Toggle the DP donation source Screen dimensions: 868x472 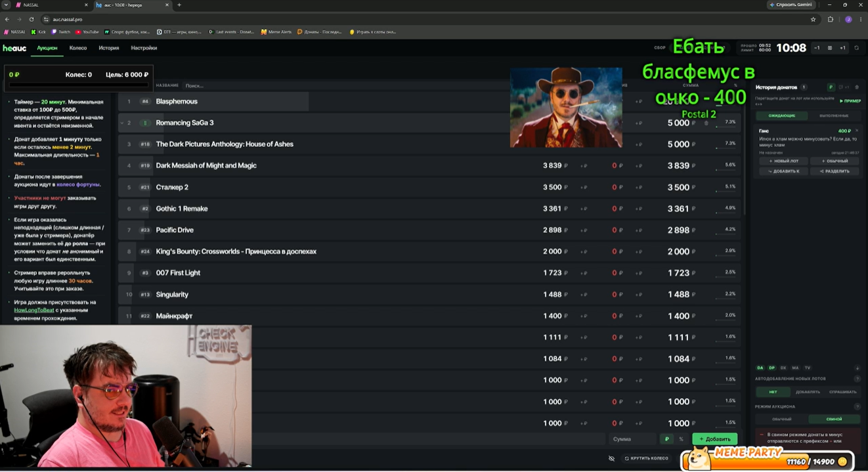[x=771, y=368]
